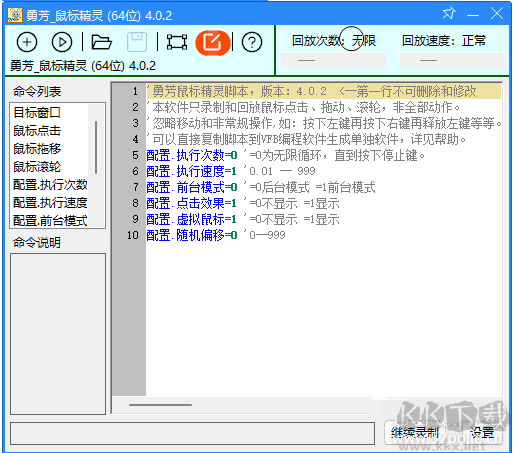Select 配置.执行速度 in the command list
Viewport: 513px width, 453px height.
click(50, 203)
